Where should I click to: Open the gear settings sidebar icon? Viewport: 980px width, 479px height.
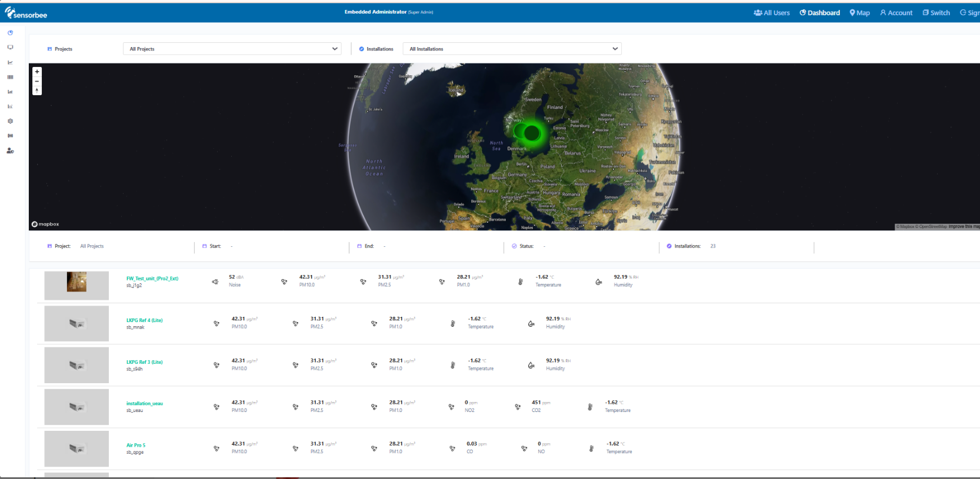(10, 121)
